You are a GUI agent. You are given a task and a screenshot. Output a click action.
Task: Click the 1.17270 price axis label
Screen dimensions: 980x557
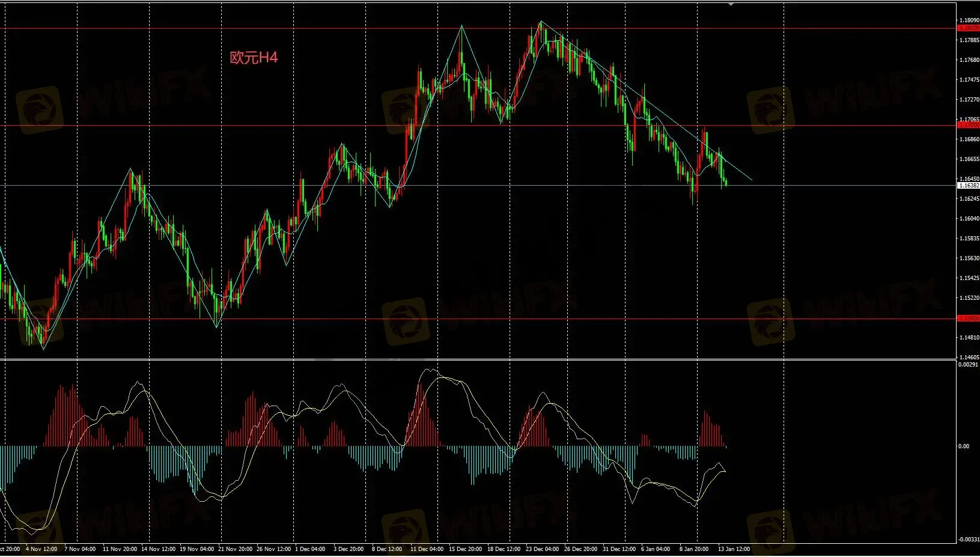[969, 100]
